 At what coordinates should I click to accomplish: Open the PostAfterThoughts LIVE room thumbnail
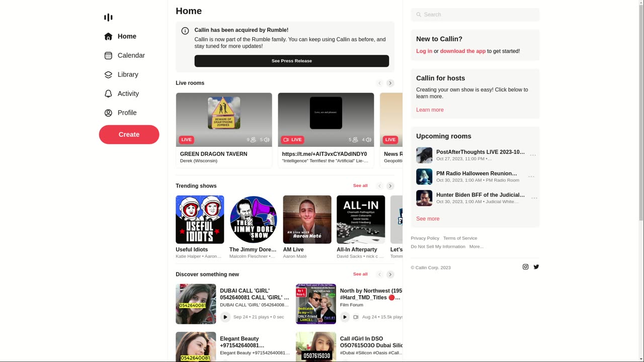424,155
